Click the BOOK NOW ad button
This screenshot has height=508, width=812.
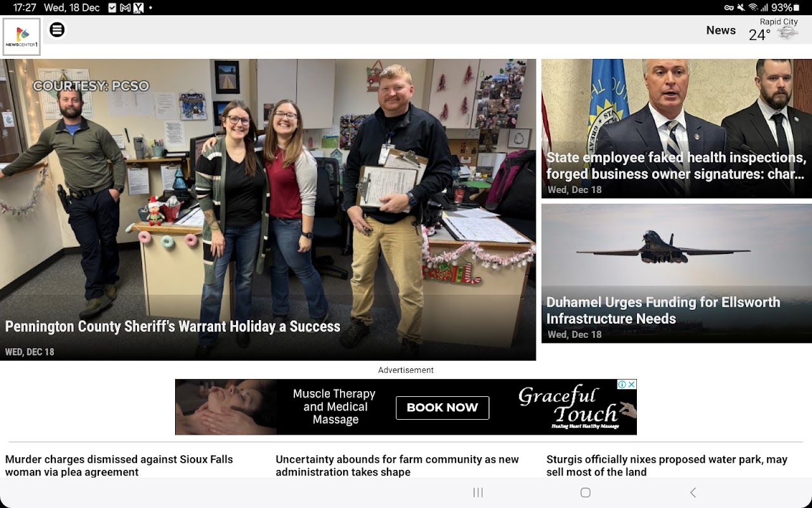(x=442, y=408)
